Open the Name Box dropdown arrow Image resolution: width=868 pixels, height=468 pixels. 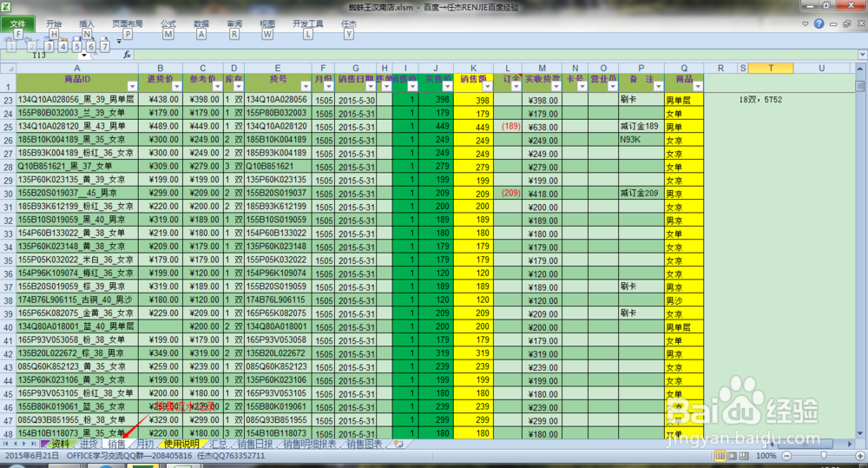pos(84,55)
